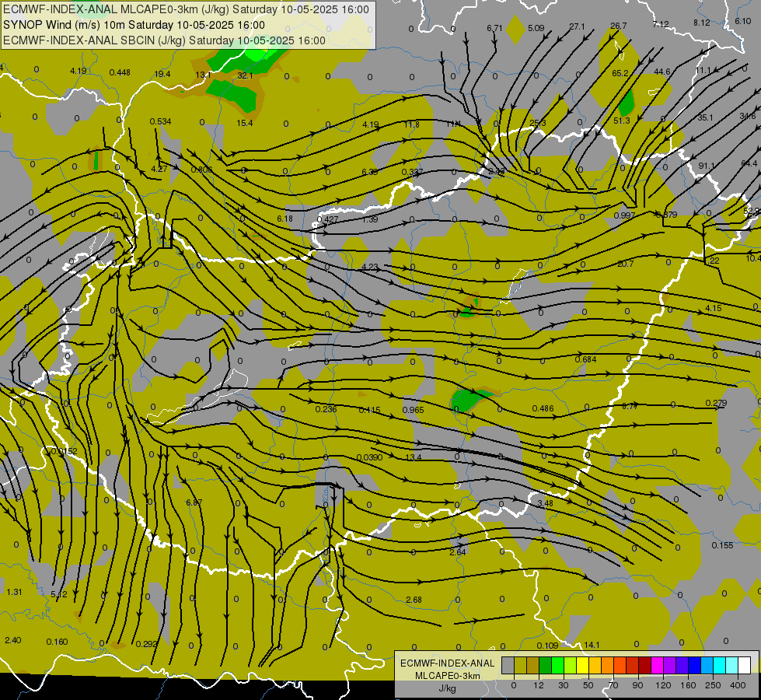
Task: Click the map value '5.09'
Action: point(536,28)
